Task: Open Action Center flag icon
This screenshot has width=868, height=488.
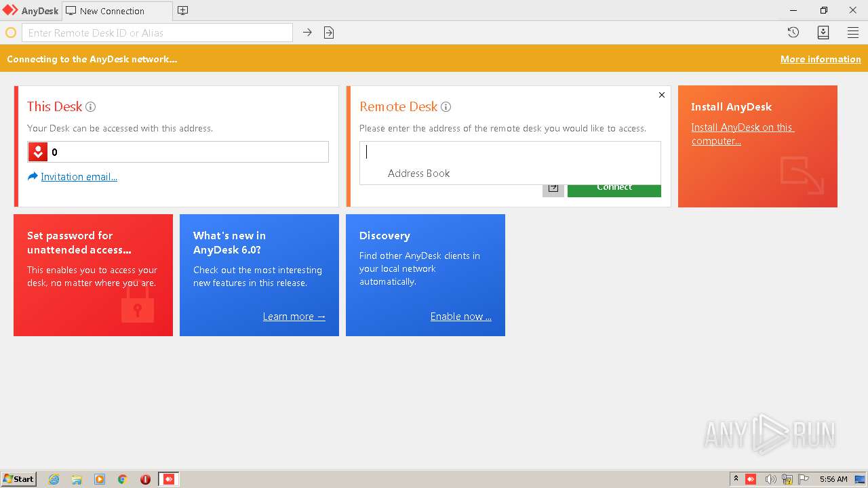Action: click(804, 479)
